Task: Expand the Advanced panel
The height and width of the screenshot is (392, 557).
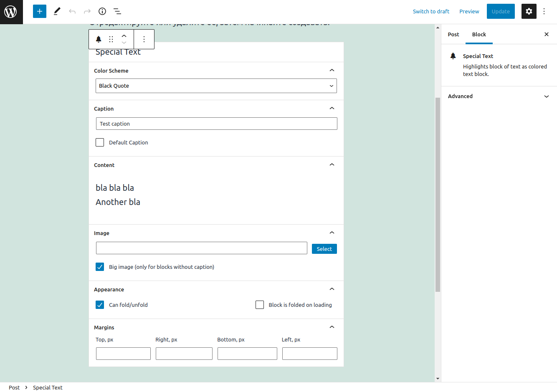Action: (x=499, y=96)
